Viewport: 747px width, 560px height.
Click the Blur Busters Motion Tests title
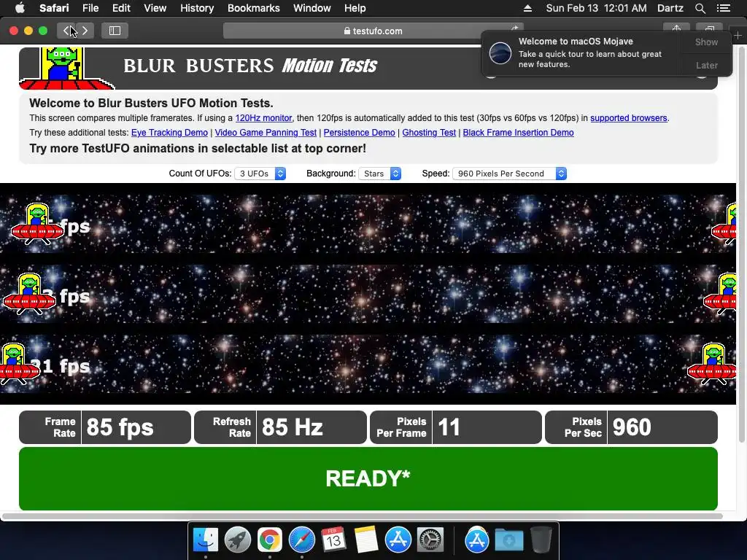(x=250, y=66)
